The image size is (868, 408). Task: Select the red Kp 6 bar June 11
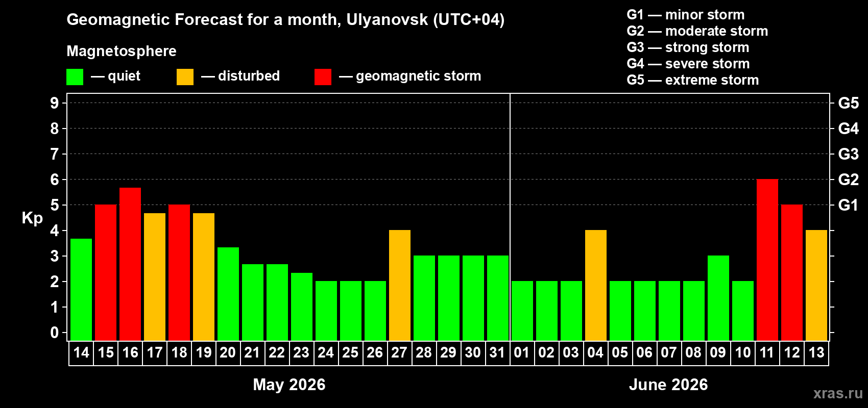point(767,260)
